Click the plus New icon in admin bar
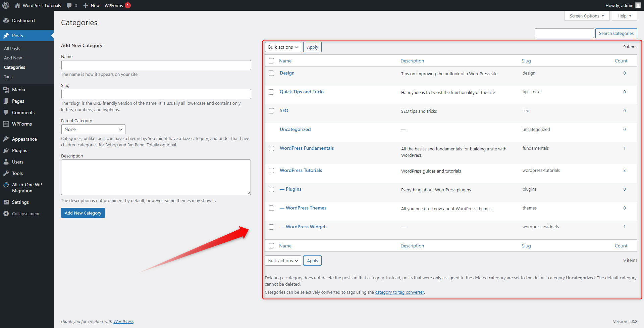This screenshot has height=328, width=644. coord(86,5)
